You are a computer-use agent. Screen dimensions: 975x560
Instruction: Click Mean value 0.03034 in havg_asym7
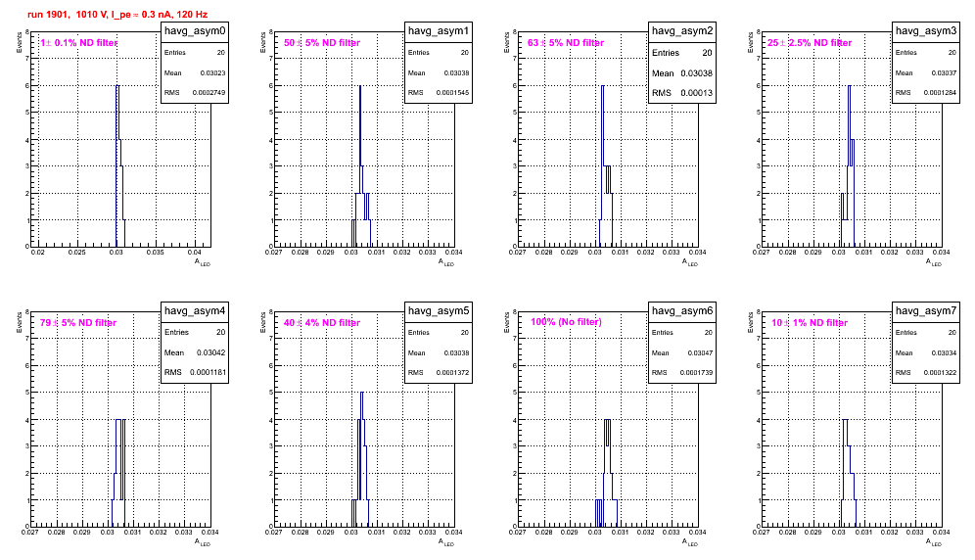tap(944, 352)
